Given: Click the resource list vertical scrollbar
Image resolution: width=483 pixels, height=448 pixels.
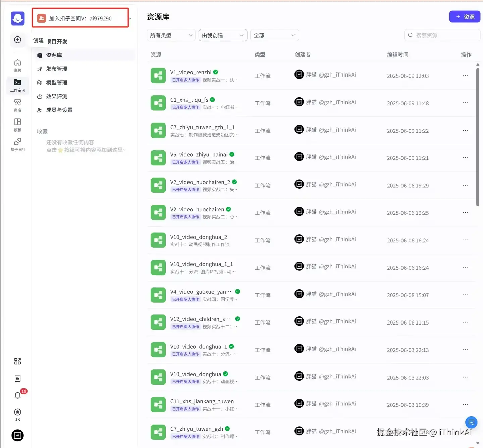Looking at the screenshot, I should pyautogui.click(x=478, y=137).
